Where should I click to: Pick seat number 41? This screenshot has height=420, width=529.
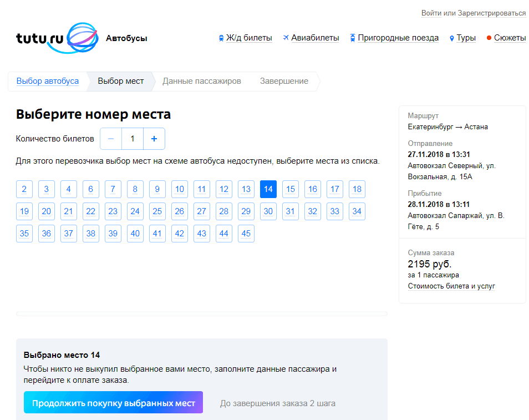click(157, 234)
